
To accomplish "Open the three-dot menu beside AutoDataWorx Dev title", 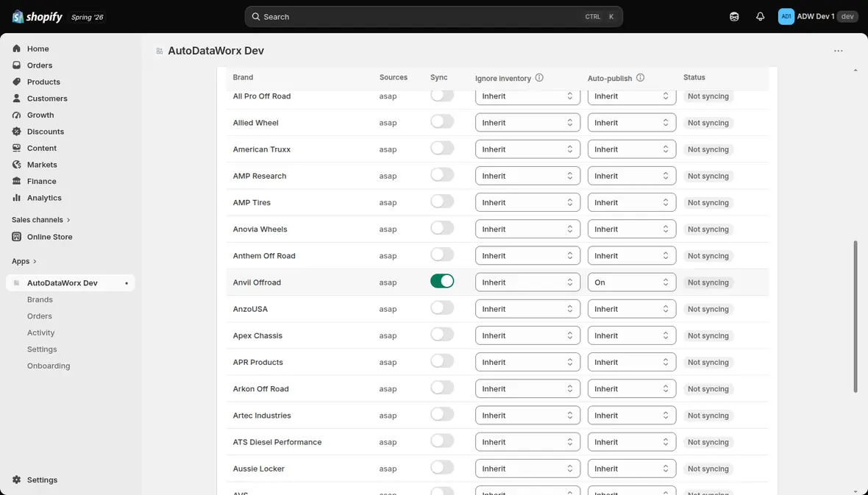I will [x=838, y=51].
